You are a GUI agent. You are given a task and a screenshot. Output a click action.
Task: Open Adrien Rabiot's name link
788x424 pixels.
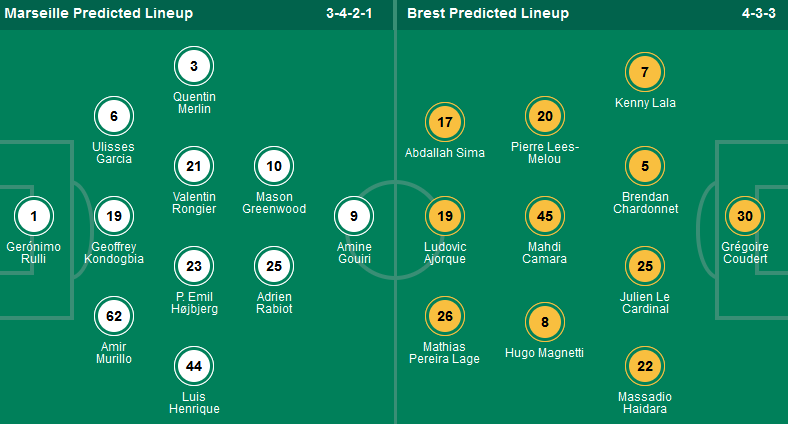pyautogui.click(x=274, y=303)
